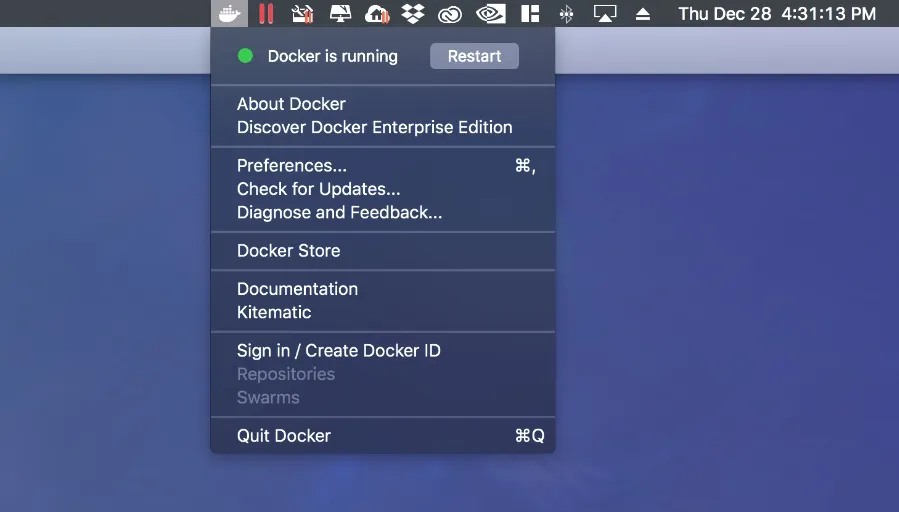The height and width of the screenshot is (512, 899).
Task: Click the cloud backup menu bar icon
Action: tap(377, 14)
